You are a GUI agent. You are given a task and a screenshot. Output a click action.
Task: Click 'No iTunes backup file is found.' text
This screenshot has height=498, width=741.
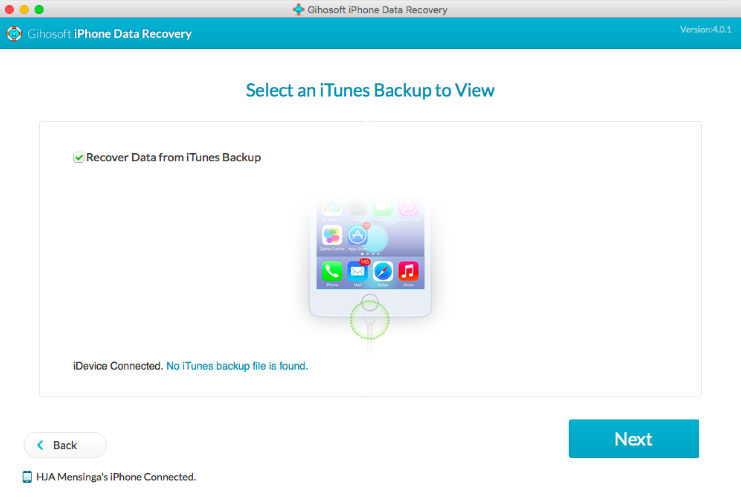[x=237, y=366]
